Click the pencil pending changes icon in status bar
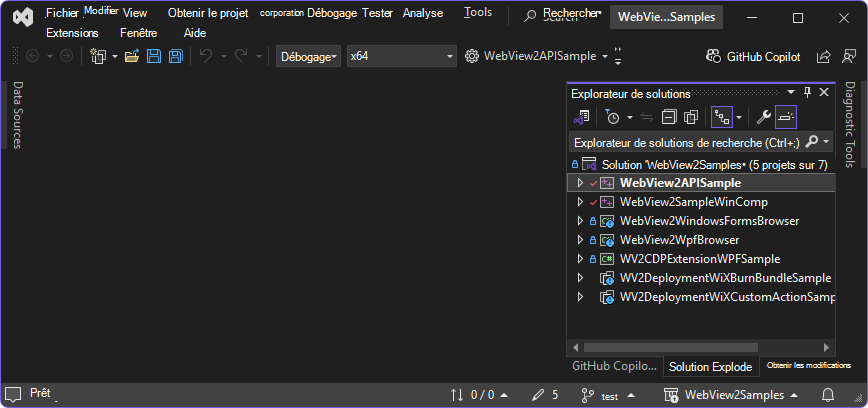The image size is (868, 408). [538, 395]
